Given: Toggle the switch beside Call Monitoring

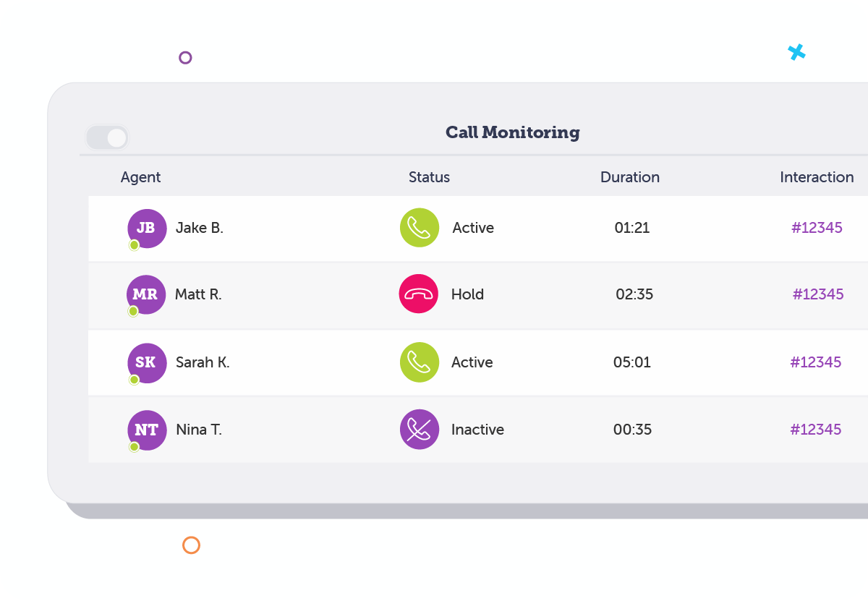Looking at the screenshot, I should [x=106, y=137].
